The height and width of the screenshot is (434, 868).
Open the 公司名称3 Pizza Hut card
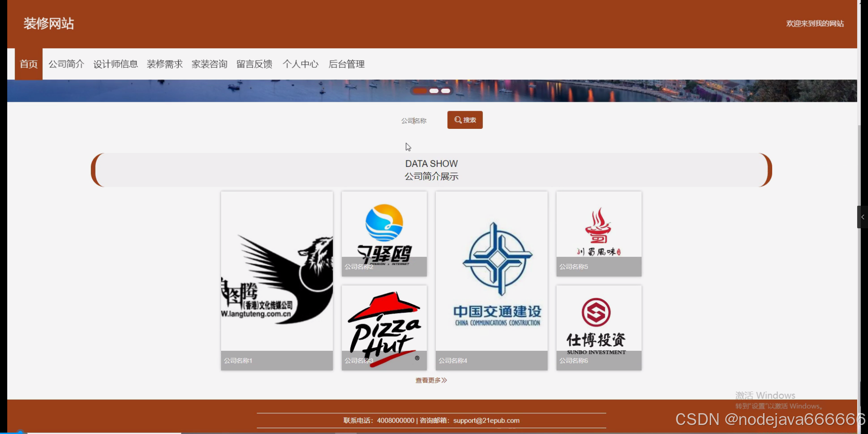(x=384, y=328)
